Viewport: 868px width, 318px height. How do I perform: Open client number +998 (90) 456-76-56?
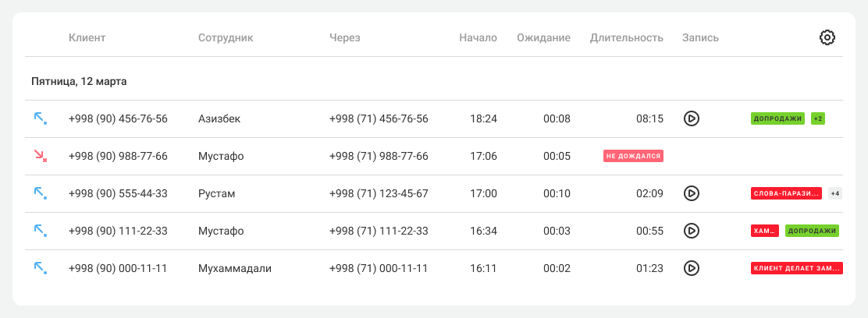(x=118, y=118)
